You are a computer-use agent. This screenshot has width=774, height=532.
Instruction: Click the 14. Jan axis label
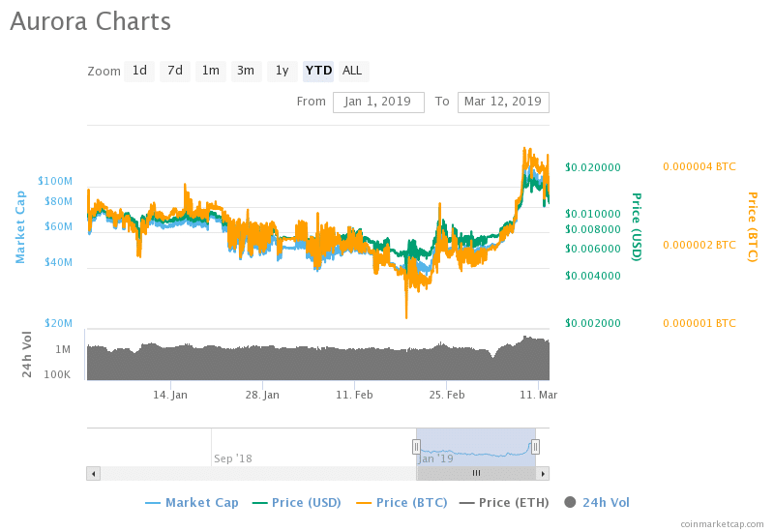point(170,395)
